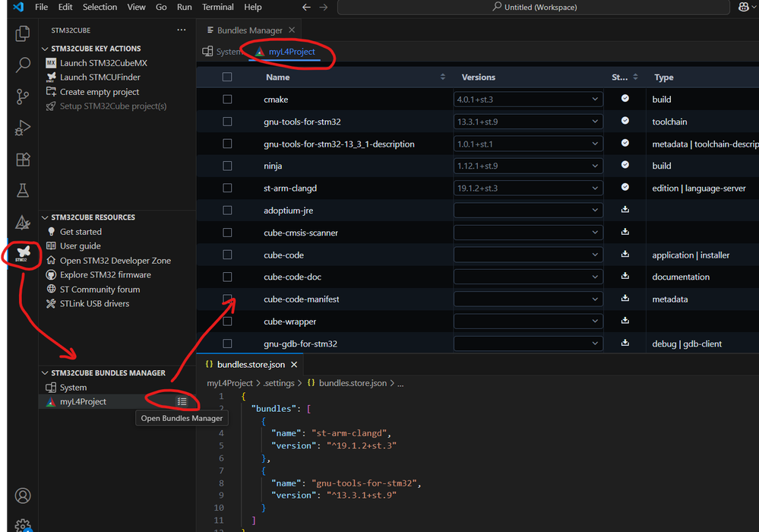The image size is (759, 532).
Task: Open cmake version dropdown 4.0.1+st.3
Action: pos(528,100)
